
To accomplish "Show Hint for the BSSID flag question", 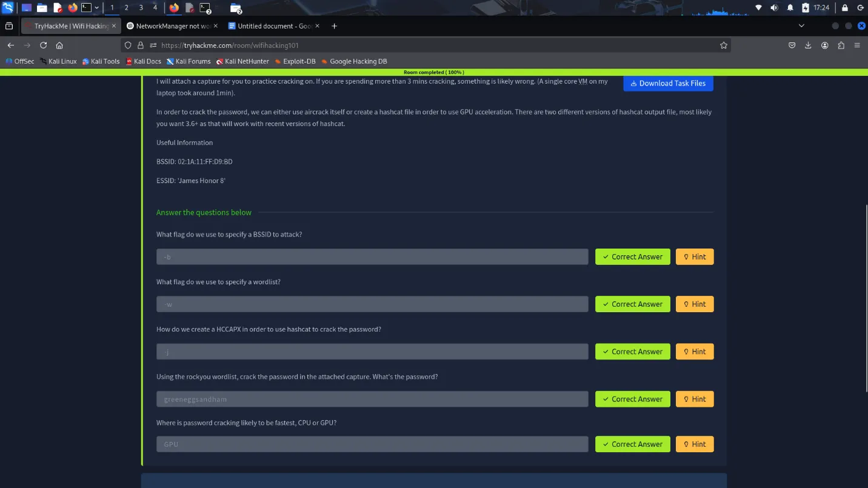I will click(695, 257).
